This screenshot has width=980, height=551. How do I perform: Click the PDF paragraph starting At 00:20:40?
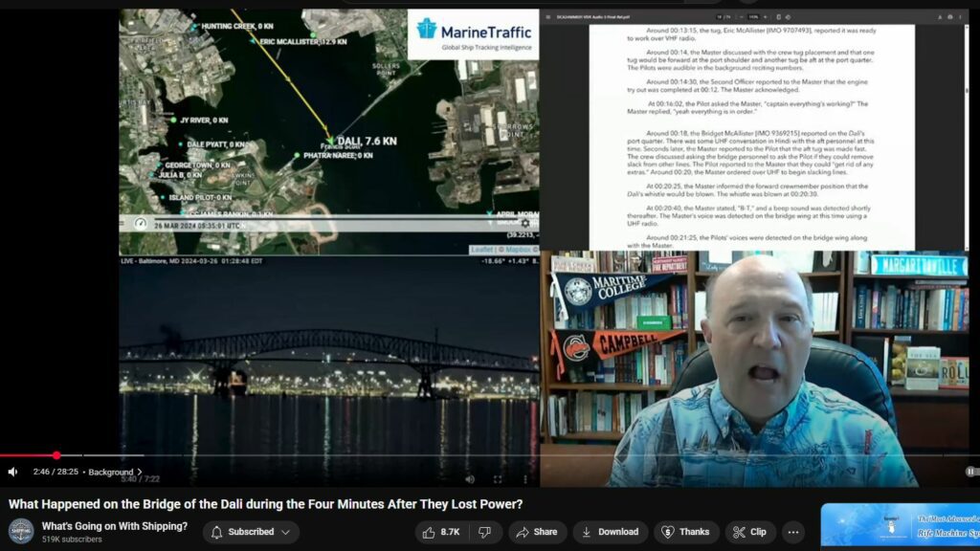pos(747,215)
